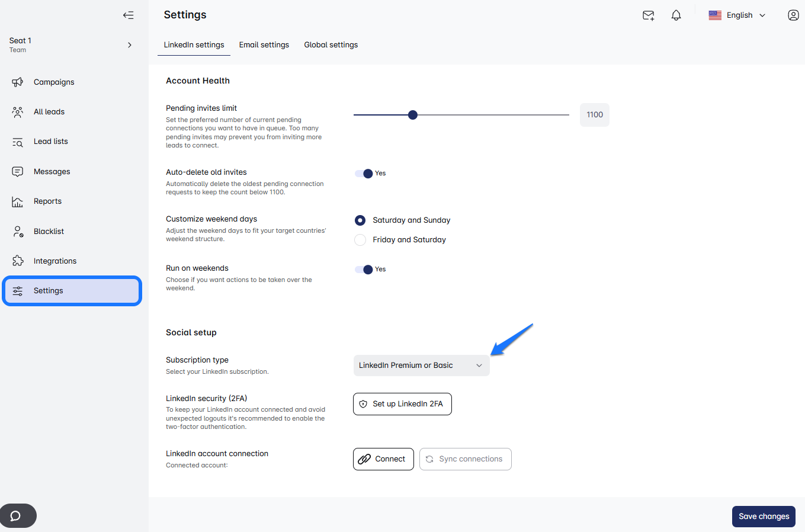805x532 pixels.
Task: Click the Save changes button
Action: [x=763, y=517]
